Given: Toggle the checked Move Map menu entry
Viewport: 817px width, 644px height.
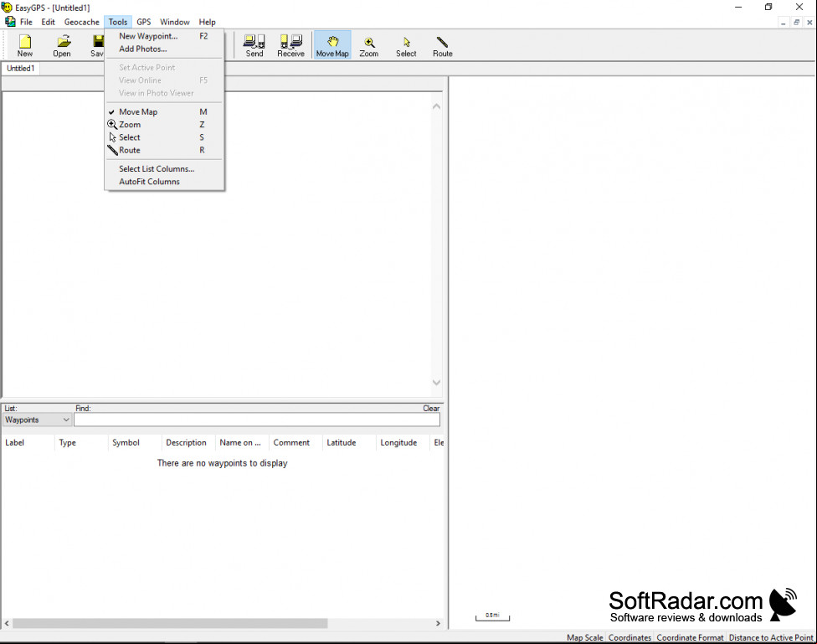Looking at the screenshot, I should tap(164, 111).
